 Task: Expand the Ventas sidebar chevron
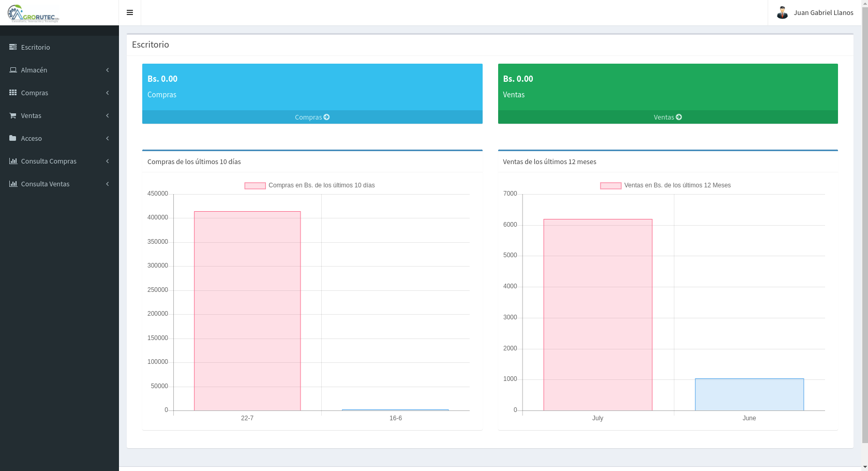107,115
